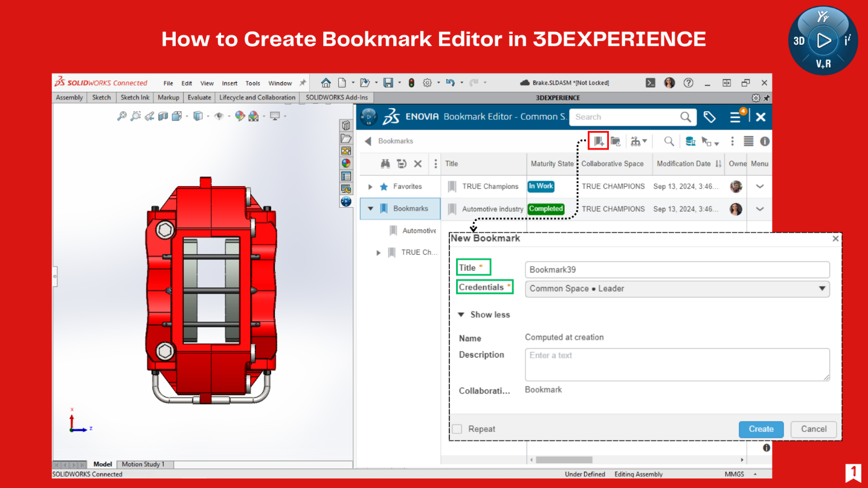Open the Credentials dropdown
Viewport: 868px width, 488px height.
click(x=677, y=289)
